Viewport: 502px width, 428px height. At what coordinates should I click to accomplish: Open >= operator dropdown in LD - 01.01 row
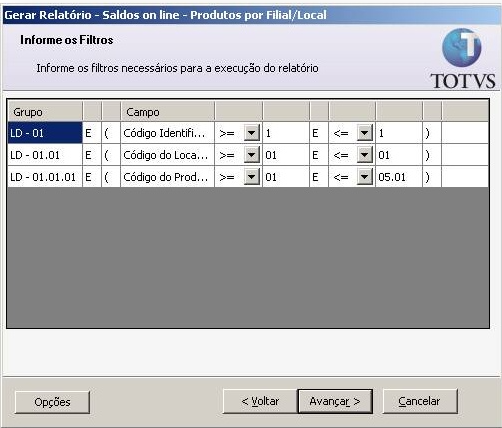pos(252,155)
